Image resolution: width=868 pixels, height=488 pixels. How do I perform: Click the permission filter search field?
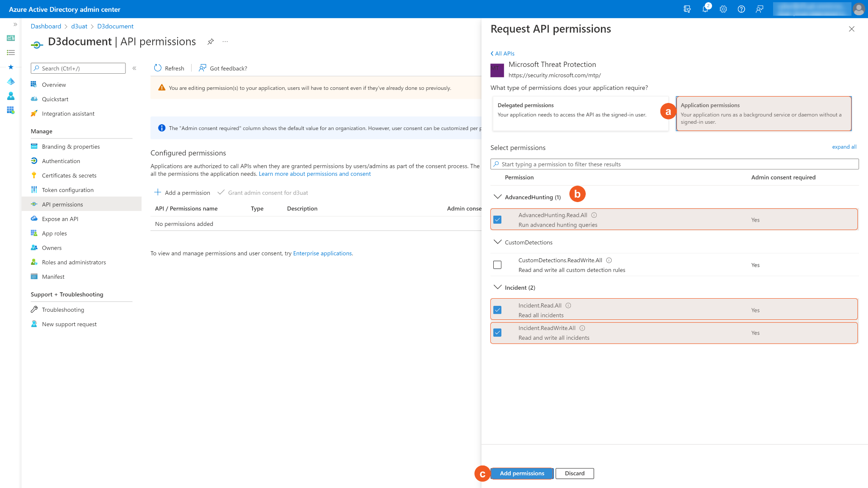(x=674, y=164)
